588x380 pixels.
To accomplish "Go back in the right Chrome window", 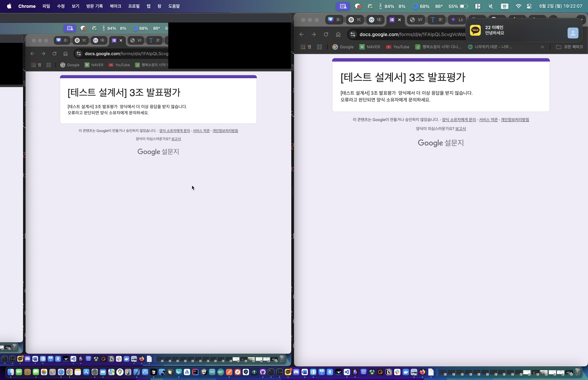I will (301, 34).
